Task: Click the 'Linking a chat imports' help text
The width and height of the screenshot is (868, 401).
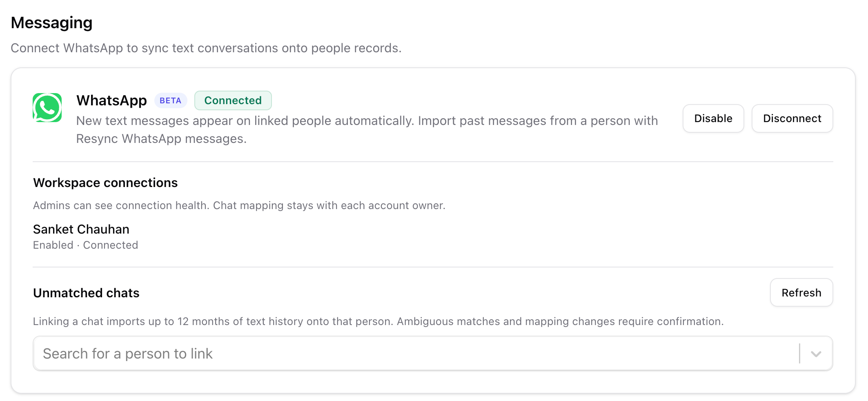Action: click(378, 321)
